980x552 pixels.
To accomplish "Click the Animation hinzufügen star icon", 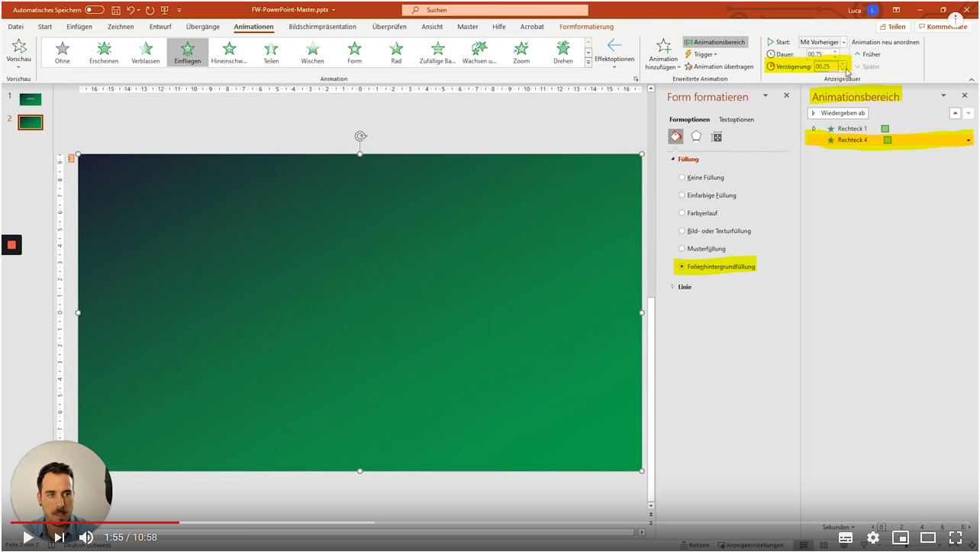I will (x=663, y=46).
